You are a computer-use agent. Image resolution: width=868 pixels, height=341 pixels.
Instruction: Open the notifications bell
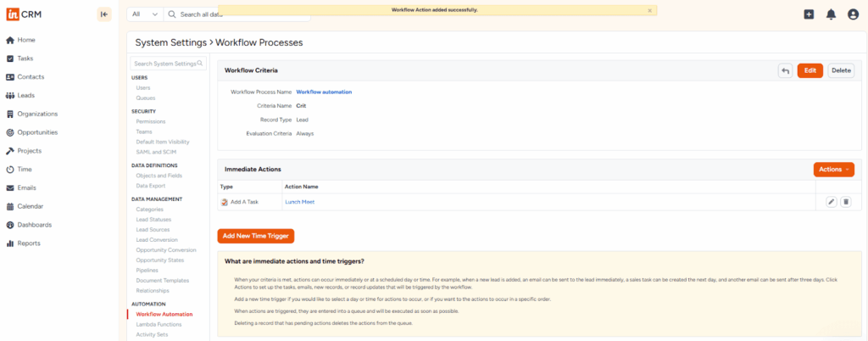point(831,14)
